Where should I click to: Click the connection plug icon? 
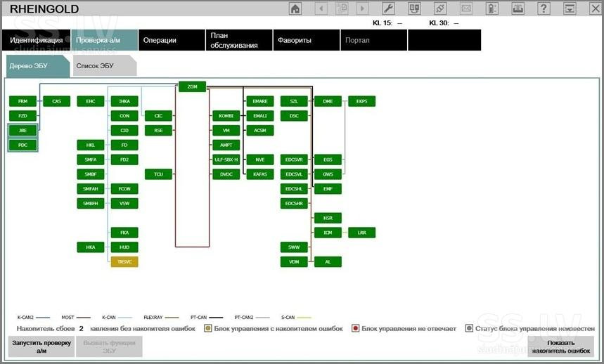pyautogui.click(x=440, y=8)
